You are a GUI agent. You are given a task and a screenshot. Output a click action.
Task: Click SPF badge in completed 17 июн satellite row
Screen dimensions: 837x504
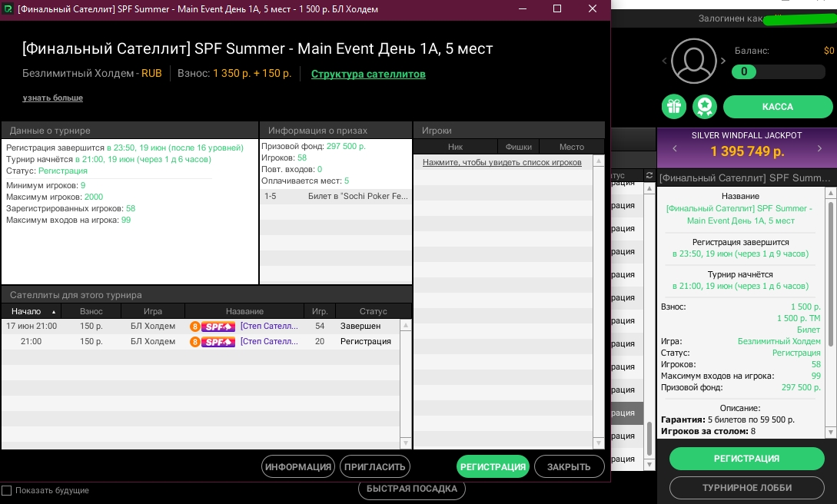pos(218,327)
